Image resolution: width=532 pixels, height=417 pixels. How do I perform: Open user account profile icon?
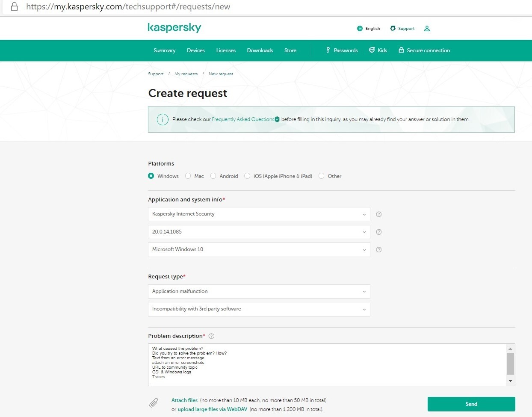click(427, 29)
